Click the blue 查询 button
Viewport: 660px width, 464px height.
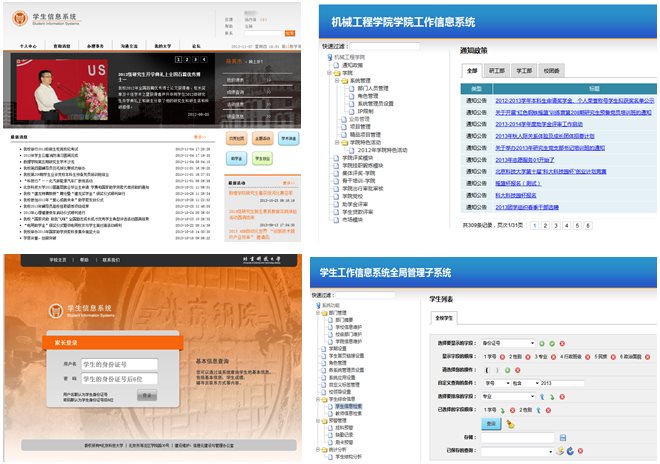coord(491,423)
